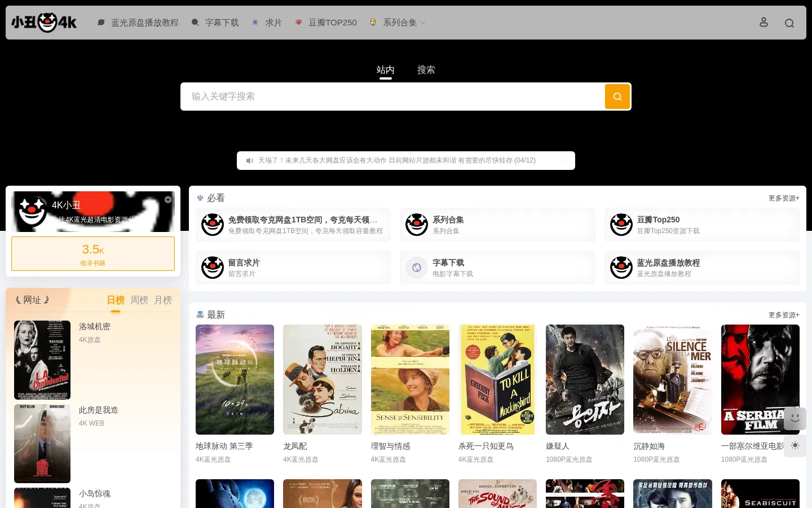Click the 必看 section header icon
The width and height of the screenshot is (812, 508).
point(200,198)
